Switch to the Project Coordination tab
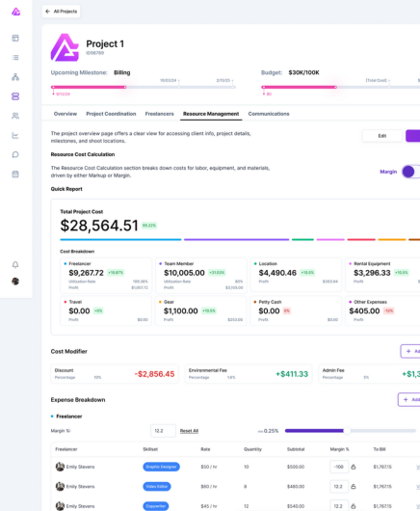 point(111,114)
